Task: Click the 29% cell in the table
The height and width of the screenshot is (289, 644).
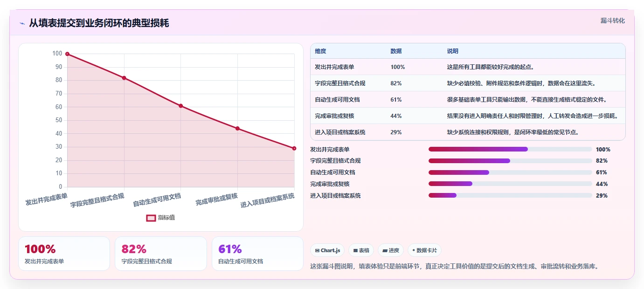Action: [396, 132]
